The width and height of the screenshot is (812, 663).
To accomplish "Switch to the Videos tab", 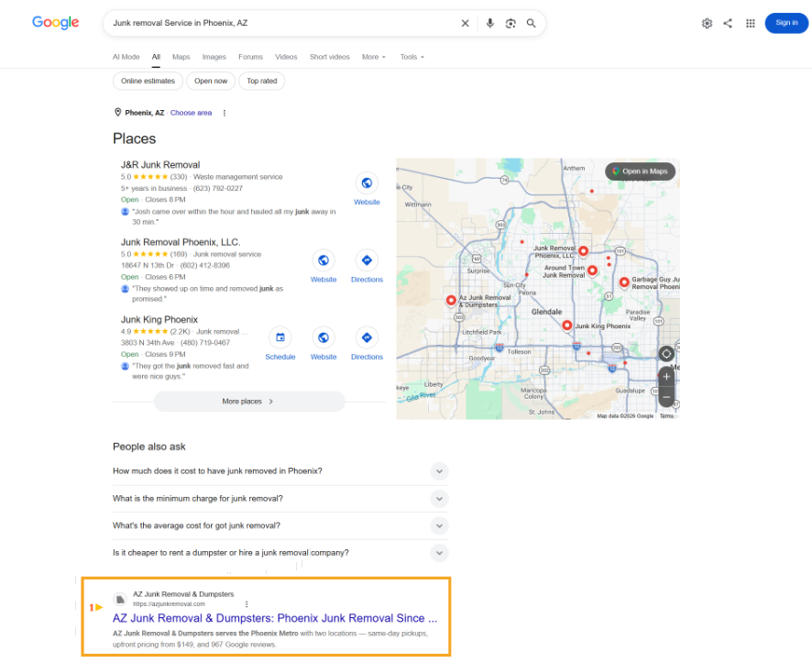I will pyautogui.click(x=286, y=57).
